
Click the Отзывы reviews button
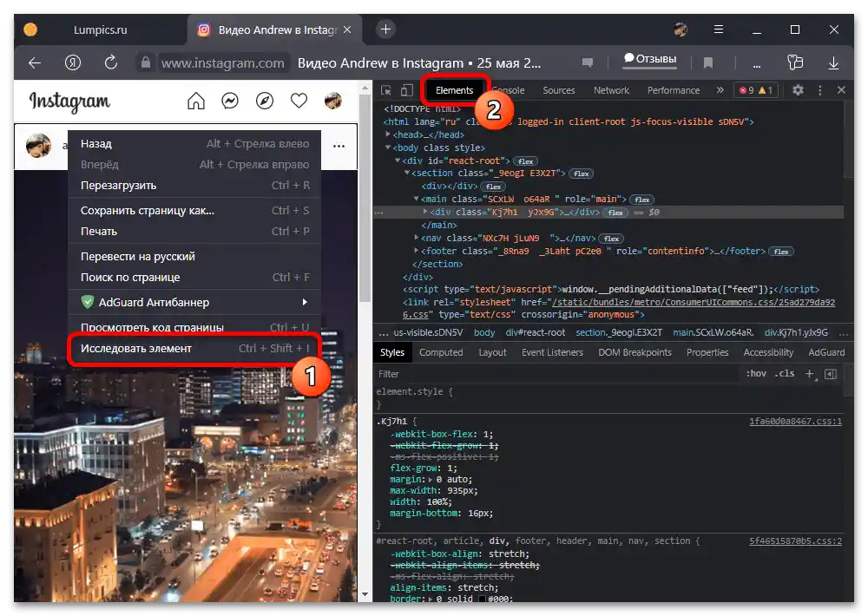point(650,59)
